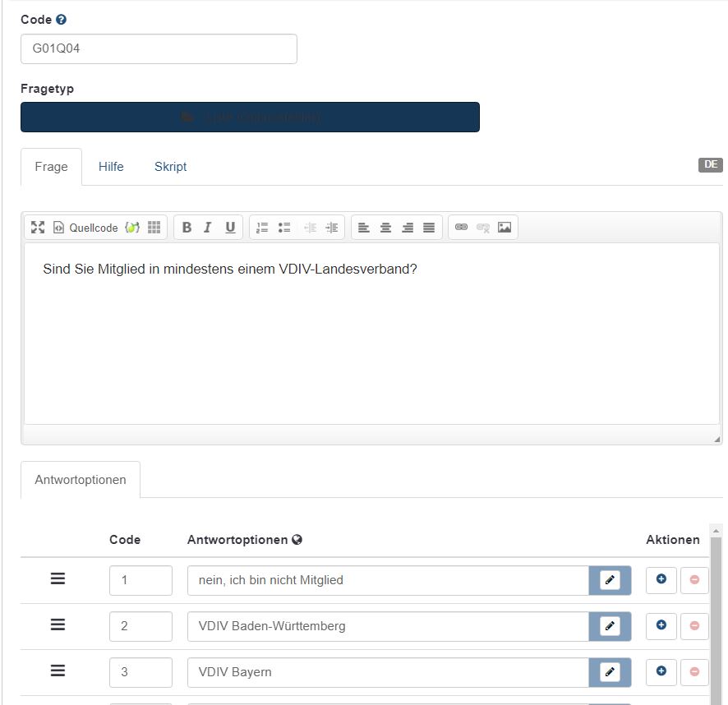
Task: Center-align the question text
Action: 385,228
